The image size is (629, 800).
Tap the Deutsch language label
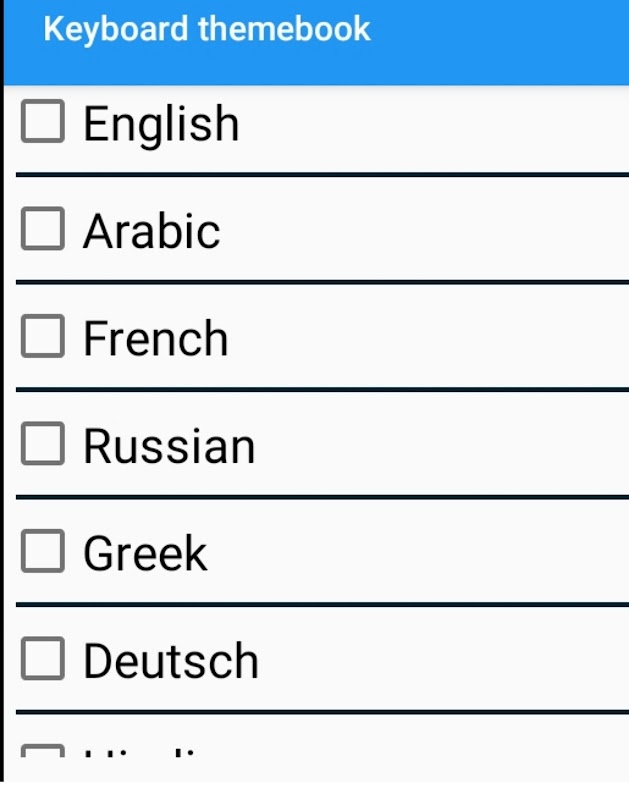point(171,661)
